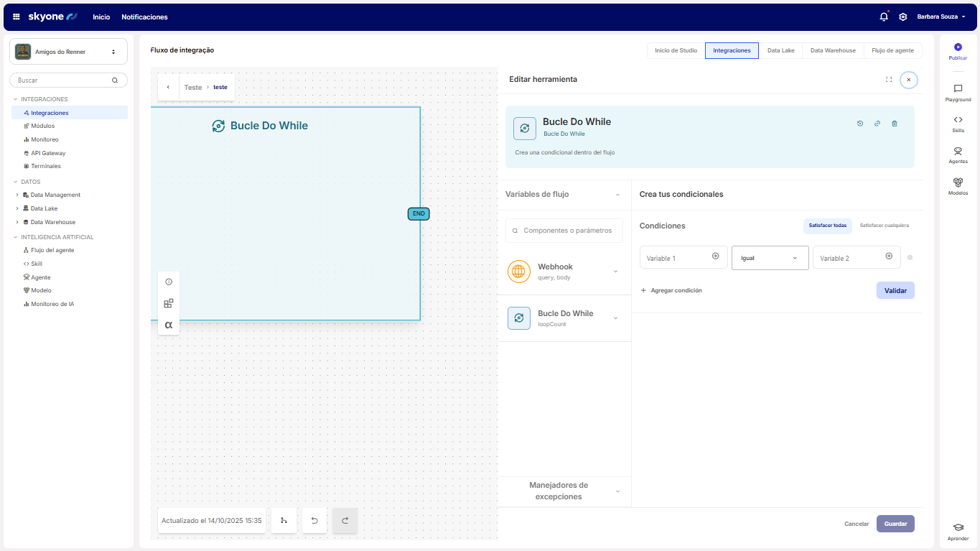Click the Agregar condición link
The image size is (980, 551).
point(671,291)
